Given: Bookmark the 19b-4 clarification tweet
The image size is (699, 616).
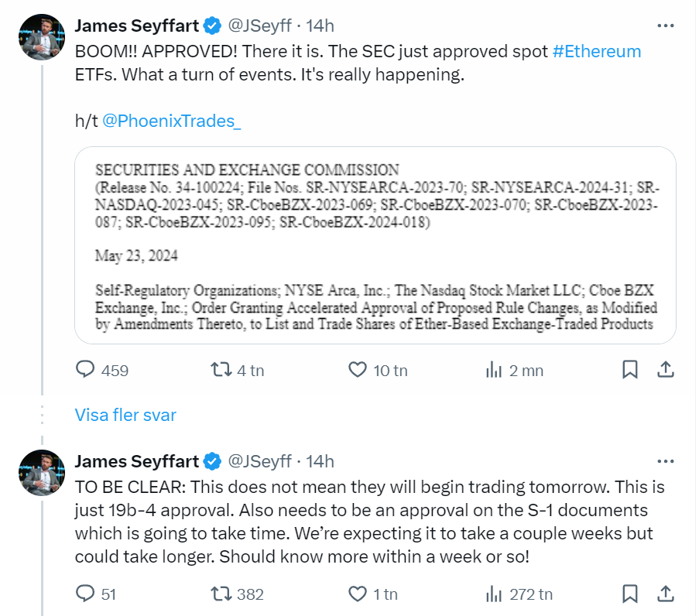Looking at the screenshot, I should pyautogui.click(x=630, y=594).
